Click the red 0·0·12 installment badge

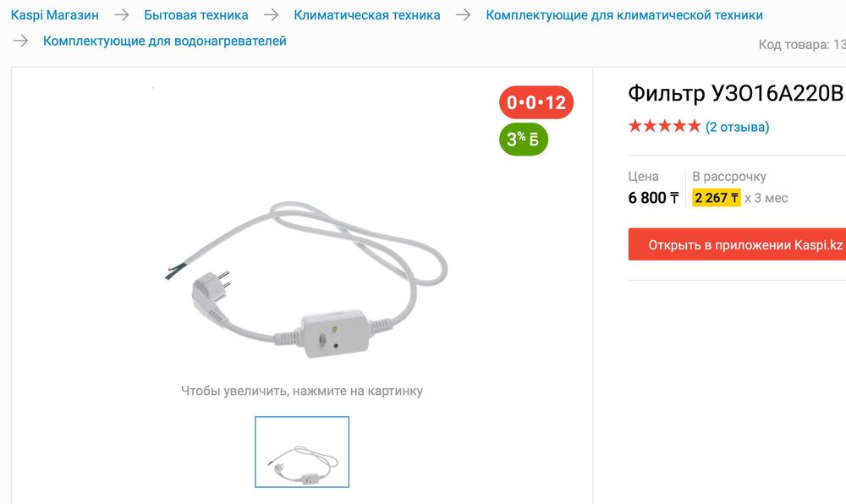536,102
